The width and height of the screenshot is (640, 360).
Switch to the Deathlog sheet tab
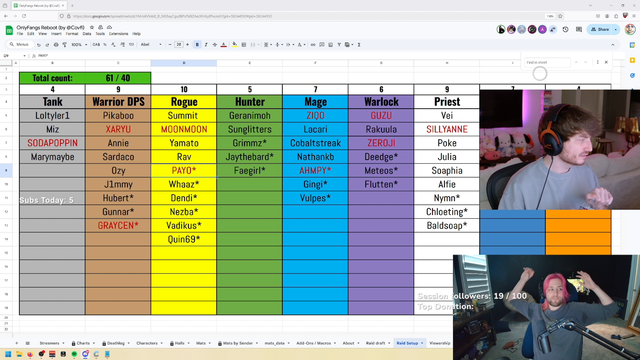pyautogui.click(x=116, y=343)
